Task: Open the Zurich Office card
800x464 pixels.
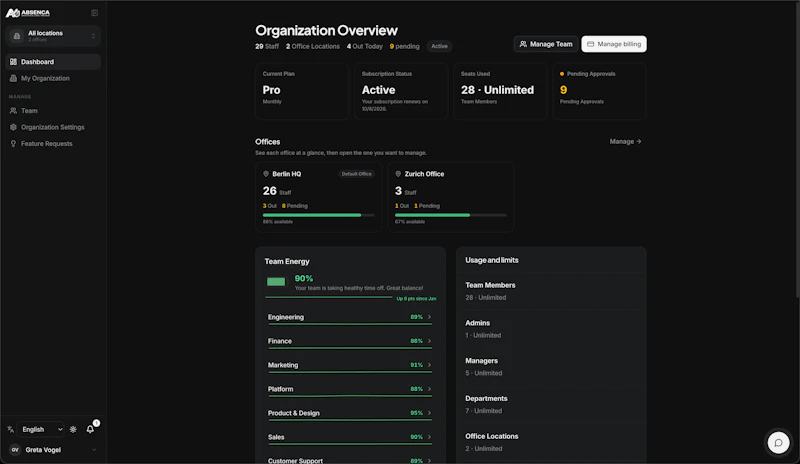Action: [x=451, y=197]
